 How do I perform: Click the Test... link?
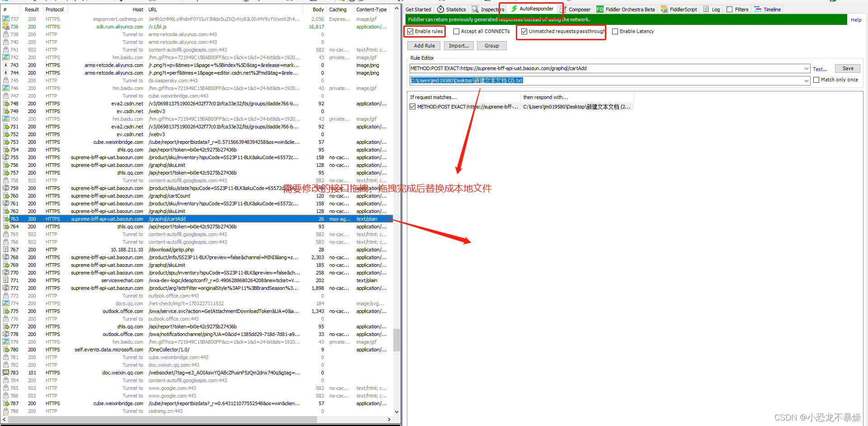pos(820,69)
